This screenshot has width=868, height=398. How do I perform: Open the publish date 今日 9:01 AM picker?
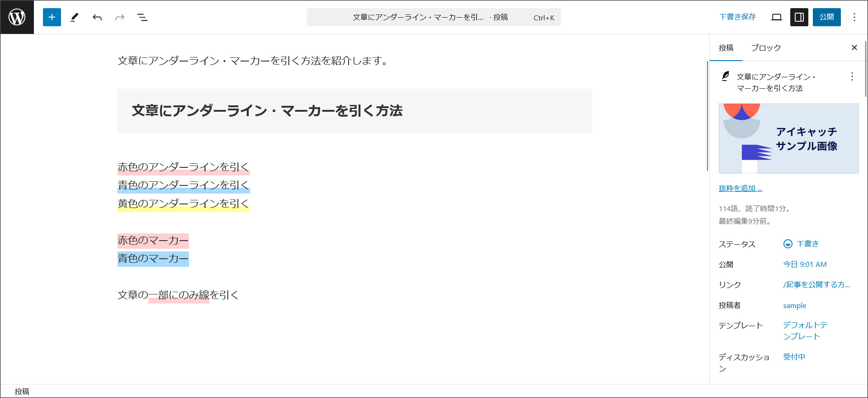pyautogui.click(x=805, y=264)
